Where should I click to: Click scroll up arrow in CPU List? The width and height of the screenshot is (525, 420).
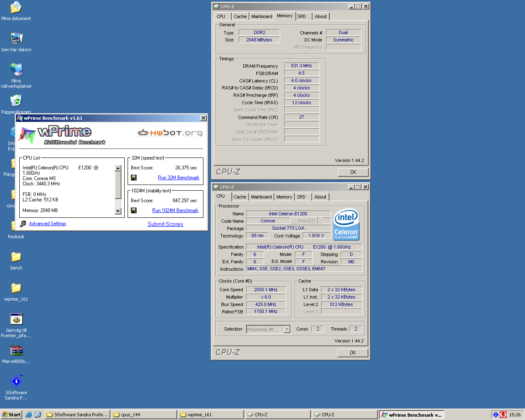[x=118, y=168]
